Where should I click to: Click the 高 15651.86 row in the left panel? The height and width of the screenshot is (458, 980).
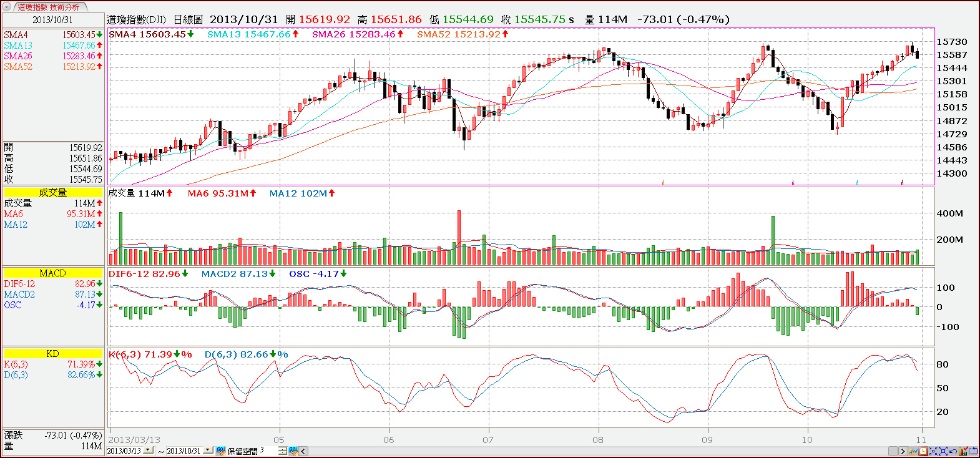[x=52, y=158]
